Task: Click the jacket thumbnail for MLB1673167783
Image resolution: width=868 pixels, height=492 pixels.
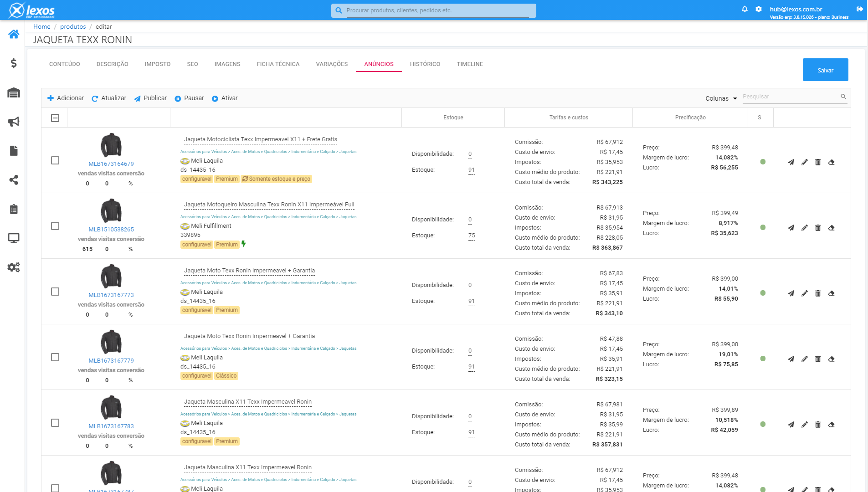Action: [x=111, y=408]
